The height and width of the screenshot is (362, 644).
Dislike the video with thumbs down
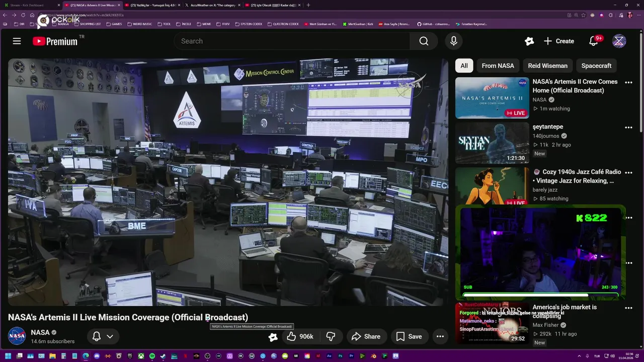tap(331, 336)
